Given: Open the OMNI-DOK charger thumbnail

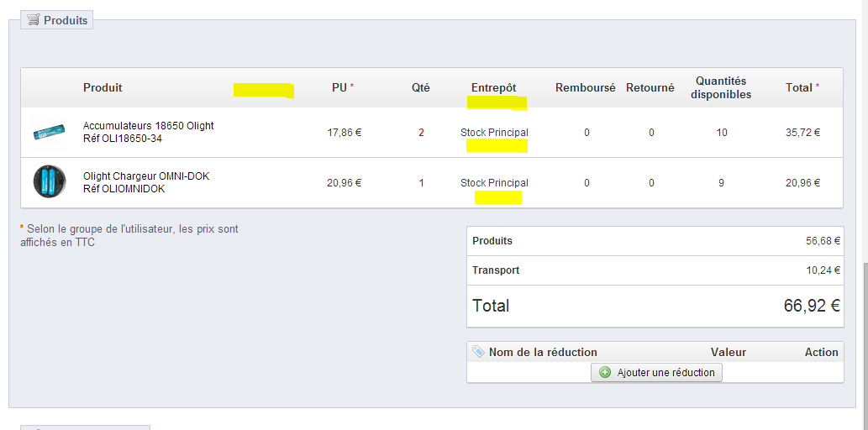Looking at the screenshot, I should tap(50, 181).
